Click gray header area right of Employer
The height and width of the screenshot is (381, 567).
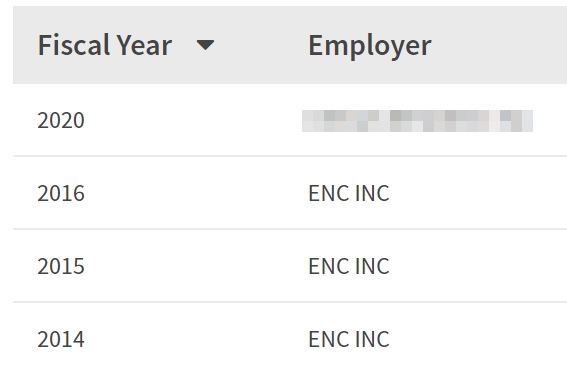point(499,45)
